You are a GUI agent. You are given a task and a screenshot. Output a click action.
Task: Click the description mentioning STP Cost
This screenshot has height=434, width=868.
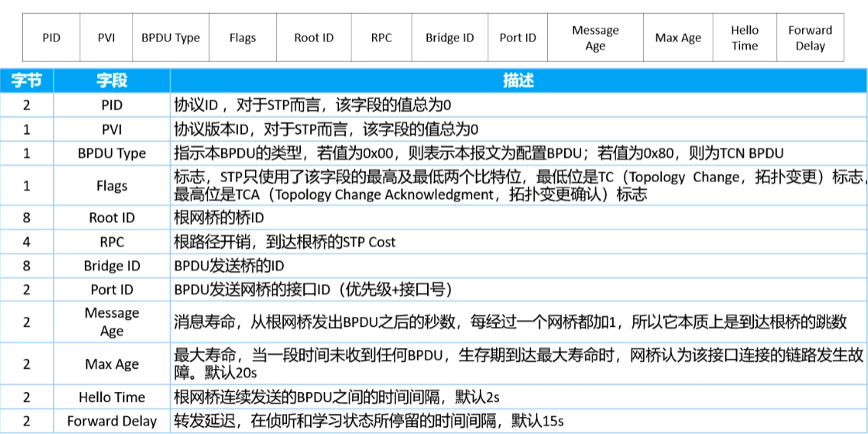point(519,241)
